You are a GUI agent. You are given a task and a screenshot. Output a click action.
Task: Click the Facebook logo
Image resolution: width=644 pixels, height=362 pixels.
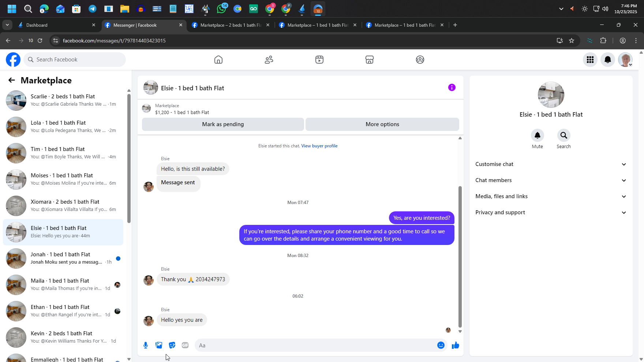coord(13,60)
